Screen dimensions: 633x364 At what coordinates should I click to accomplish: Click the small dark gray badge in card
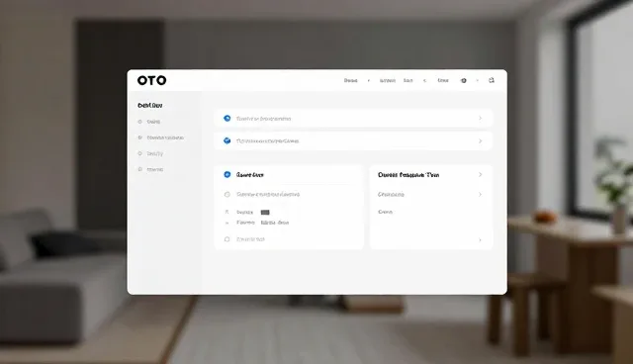[265, 213]
